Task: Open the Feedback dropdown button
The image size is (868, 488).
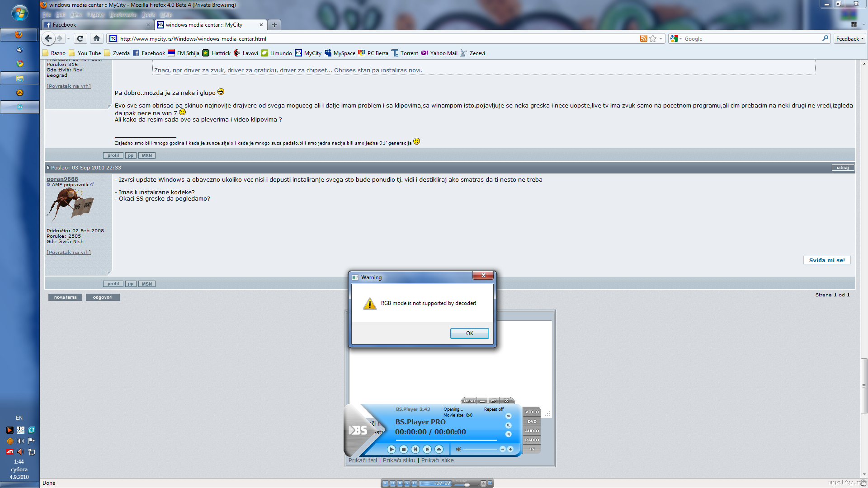Action: click(849, 39)
